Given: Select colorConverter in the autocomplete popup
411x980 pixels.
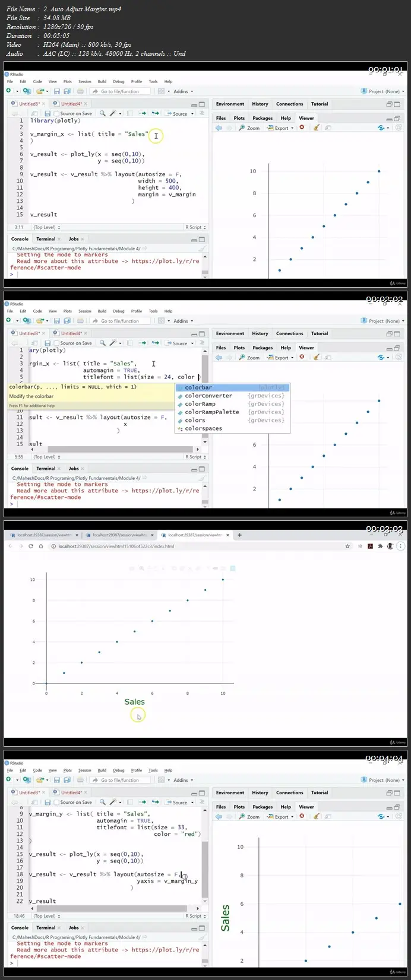Looking at the screenshot, I should (232, 396).
